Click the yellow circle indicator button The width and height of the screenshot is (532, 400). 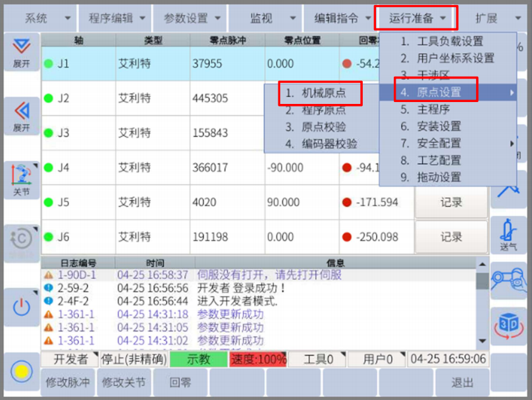(22, 371)
